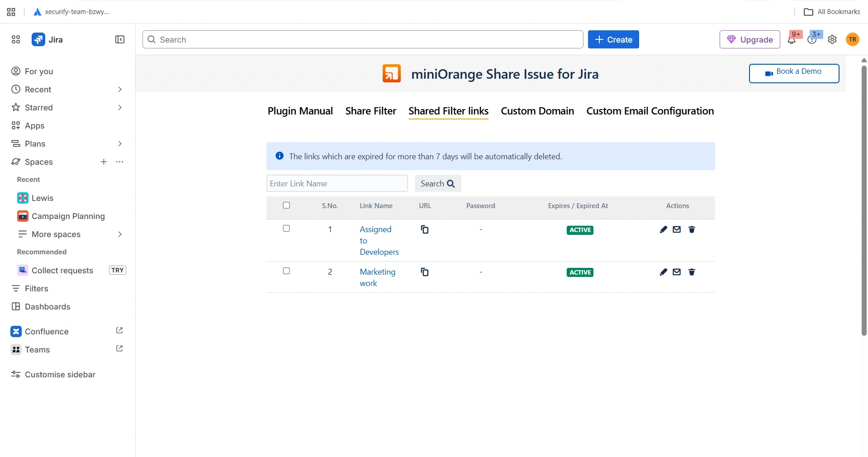Collapse the sidebar using the panel icon
Viewport: 868px width, 457px height.
[x=120, y=40]
